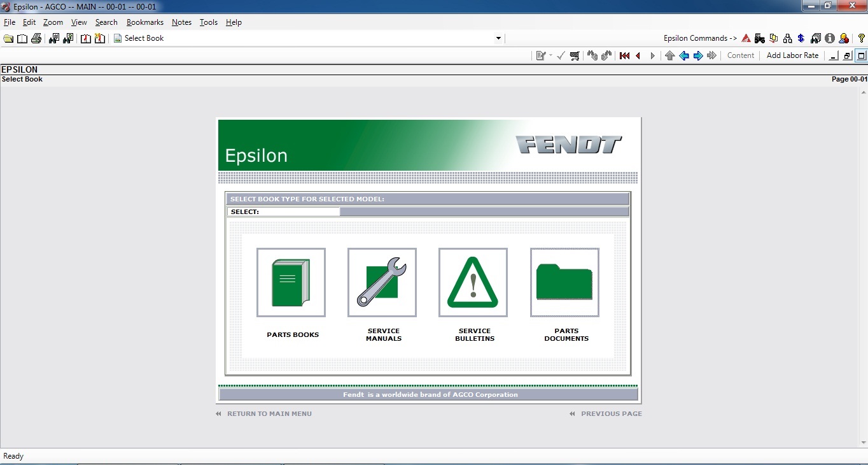Open the File menu
The width and height of the screenshot is (868, 465).
tap(10, 22)
